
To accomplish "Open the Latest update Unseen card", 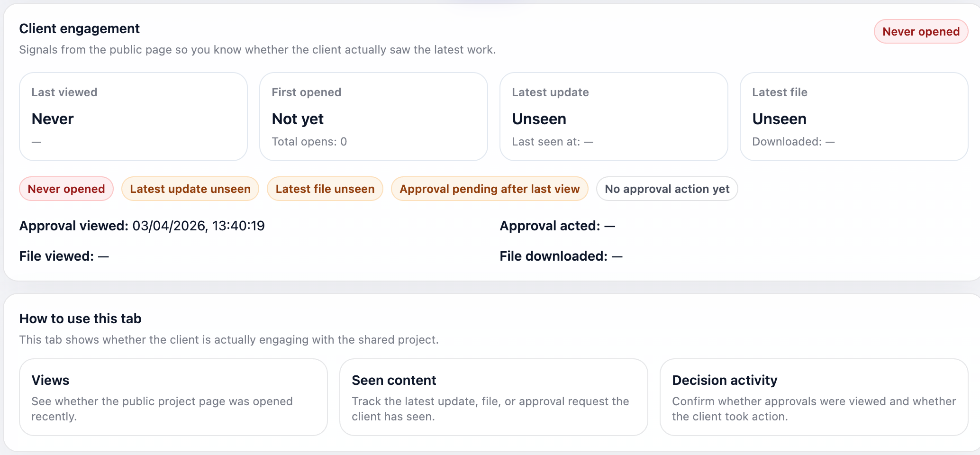I will click(614, 117).
